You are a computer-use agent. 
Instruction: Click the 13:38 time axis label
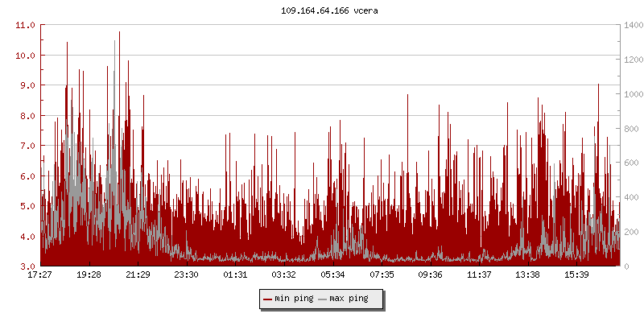[x=528, y=275]
